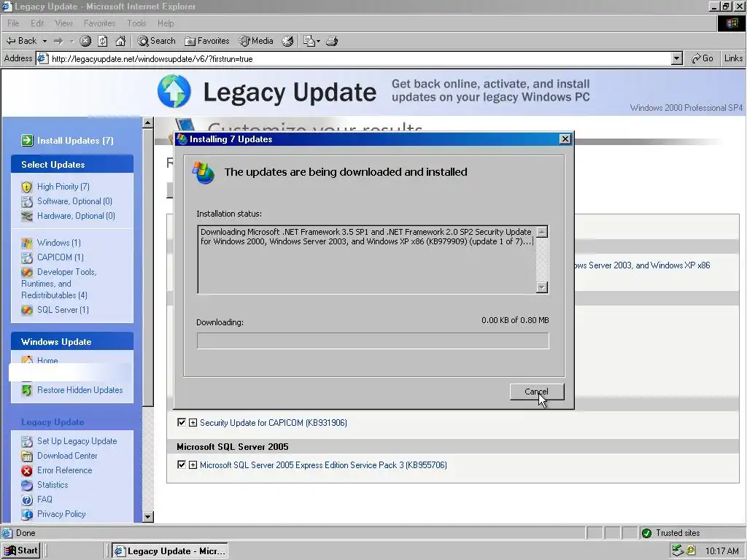Click the sidebar scroll up arrow

(147, 122)
